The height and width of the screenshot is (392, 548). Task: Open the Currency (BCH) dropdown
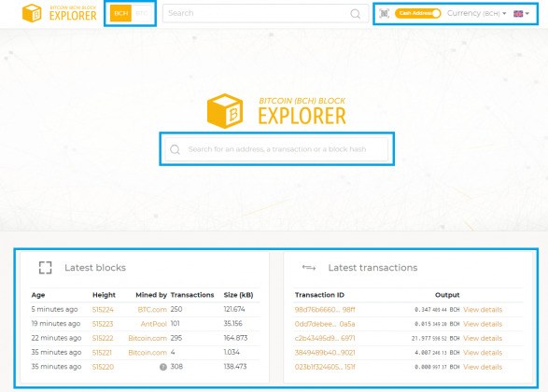(477, 13)
